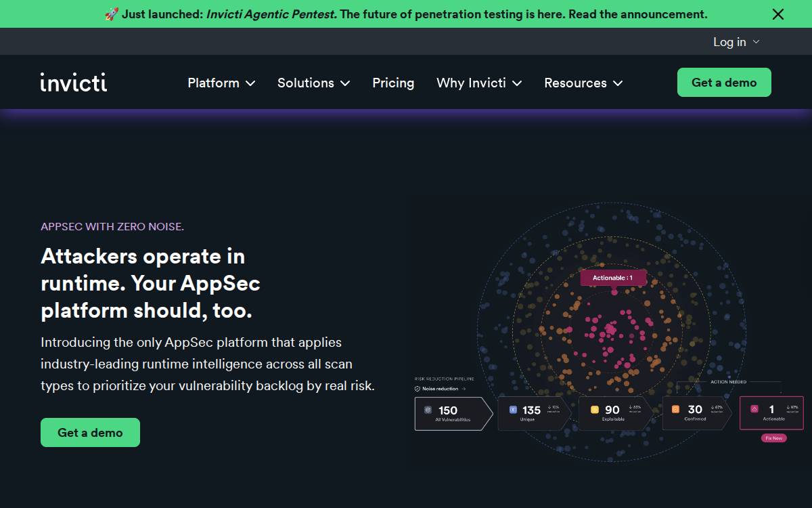Image resolution: width=812 pixels, height=508 pixels.
Task: Go to the Pricing page
Action: [x=393, y=83]
